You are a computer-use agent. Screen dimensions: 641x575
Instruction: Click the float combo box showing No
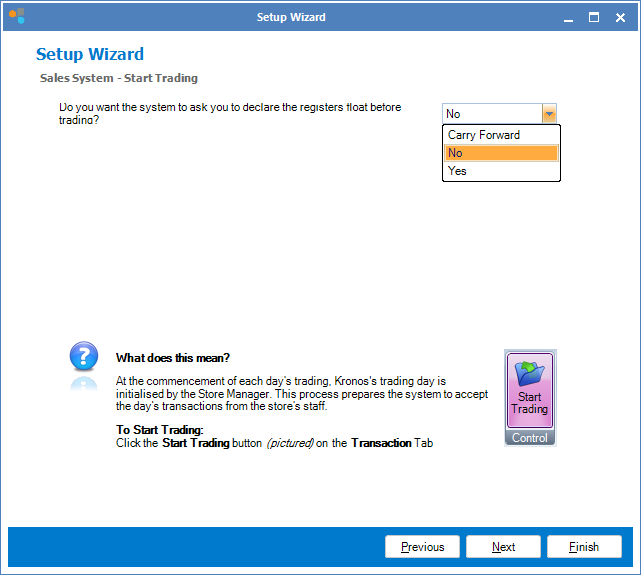point(491,114)
